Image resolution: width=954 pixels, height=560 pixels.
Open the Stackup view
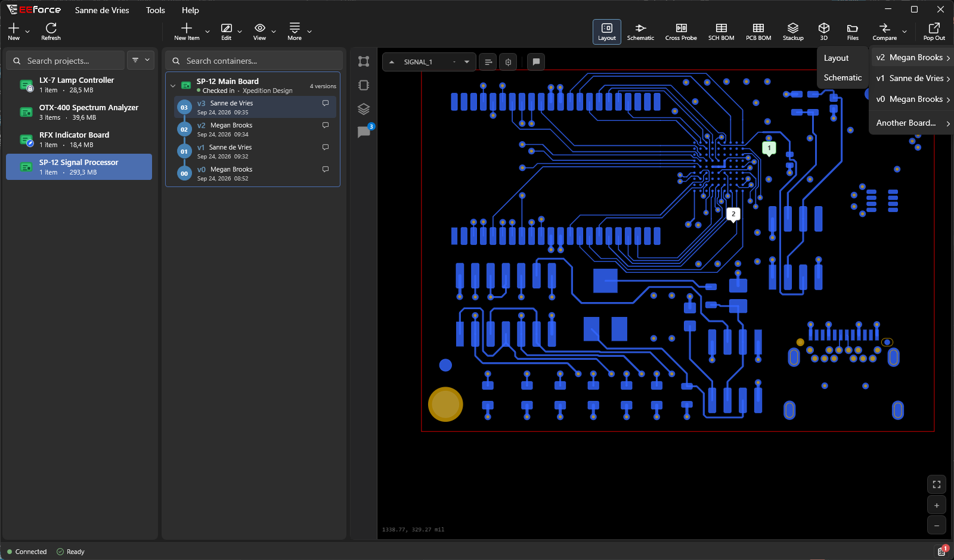[x=793, y=32]
